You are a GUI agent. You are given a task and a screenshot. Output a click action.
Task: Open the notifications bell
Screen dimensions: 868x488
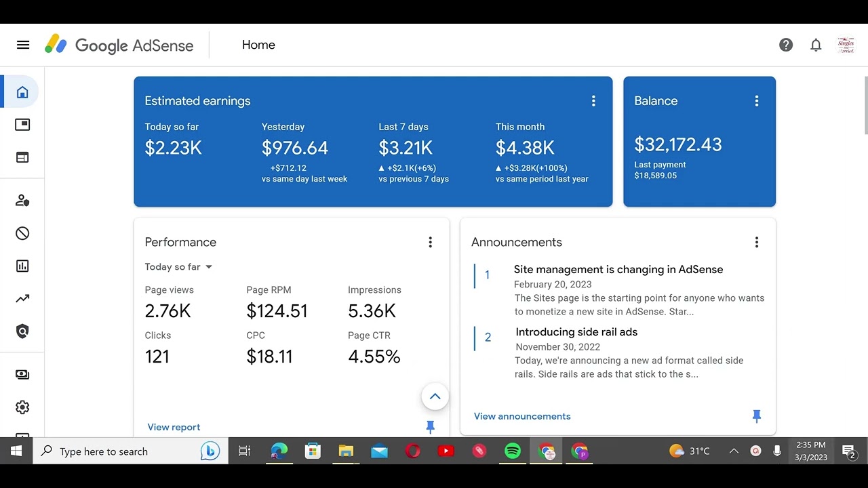pos(816,45)
